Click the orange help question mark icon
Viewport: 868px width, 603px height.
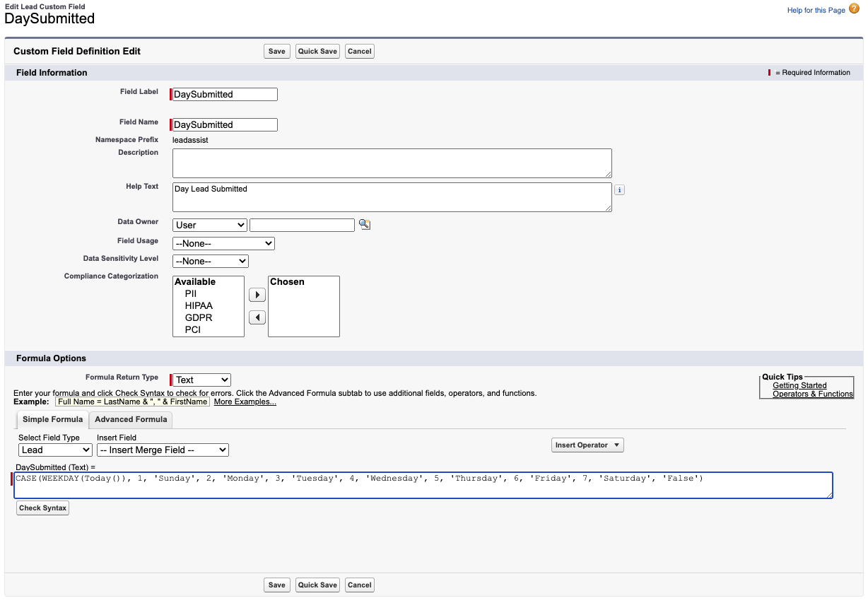(854, 9)
